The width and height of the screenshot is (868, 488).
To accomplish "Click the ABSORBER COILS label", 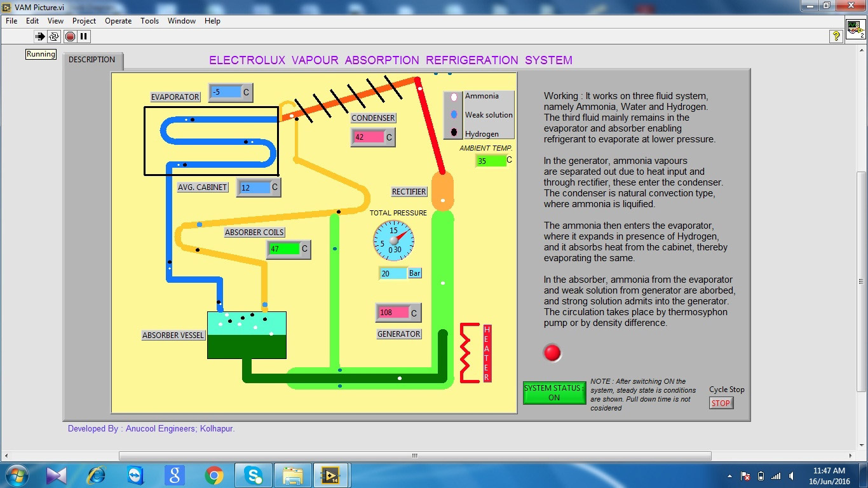I will pyautogui.click(x=254, y=233).
